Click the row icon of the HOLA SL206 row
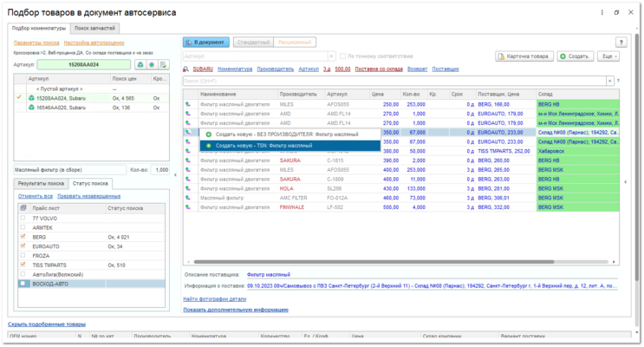Image resolution: width=644 pixels, height=347 pixels. [188, 188]
